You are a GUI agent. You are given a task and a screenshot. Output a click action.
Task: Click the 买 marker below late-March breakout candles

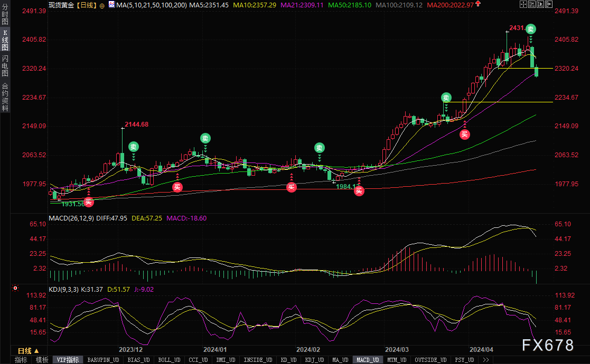coord(465,134)
